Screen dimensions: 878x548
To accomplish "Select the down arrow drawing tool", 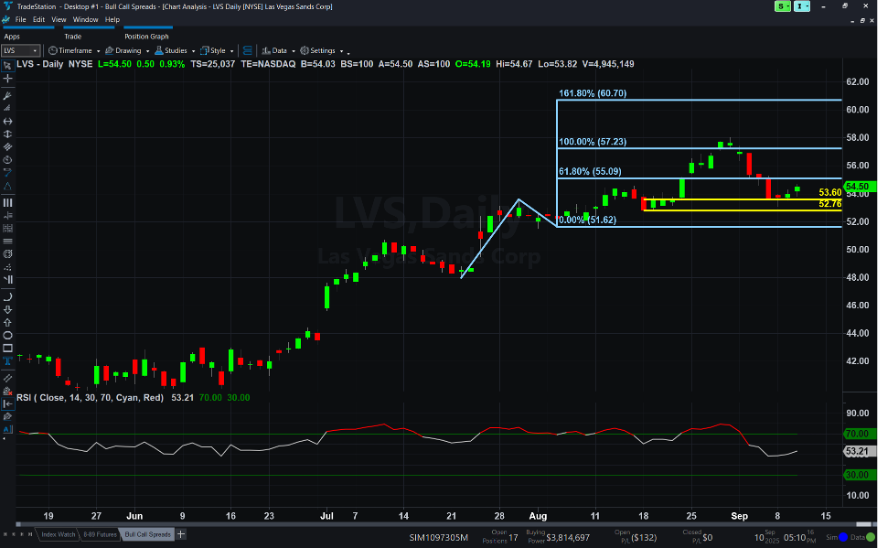I will pos(8,310).
